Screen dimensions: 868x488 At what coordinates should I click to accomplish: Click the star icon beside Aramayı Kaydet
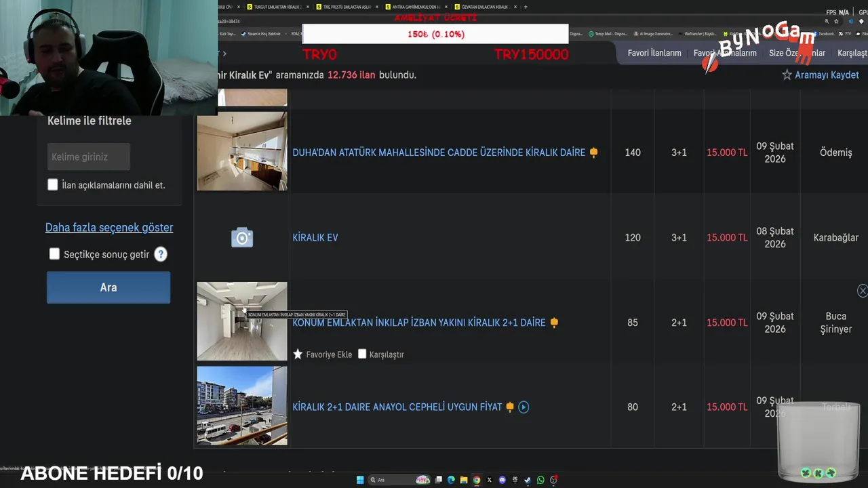click(x=787, y=75)
